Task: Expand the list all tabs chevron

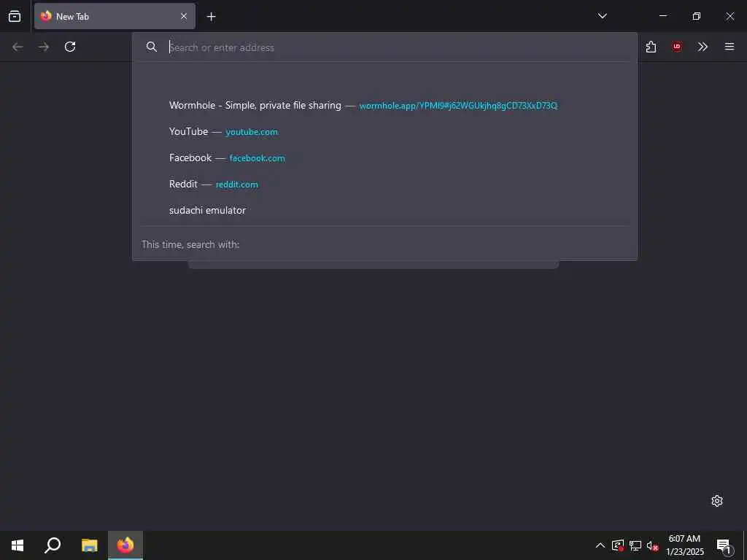Action: coord(602,16)
